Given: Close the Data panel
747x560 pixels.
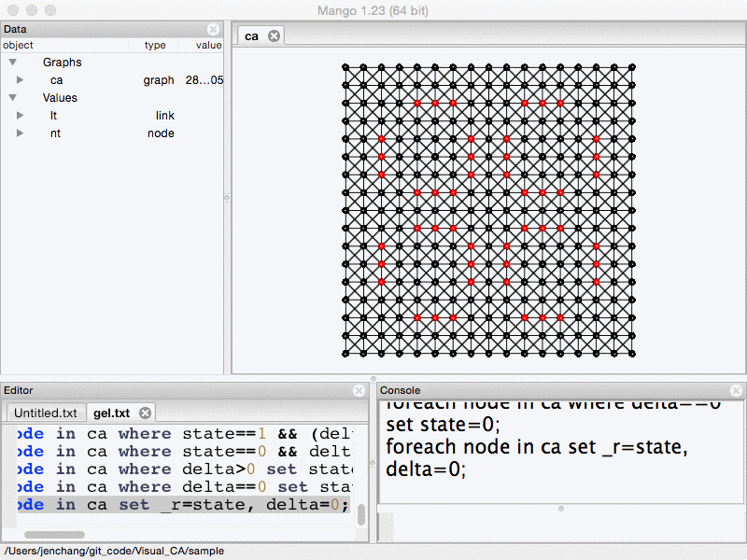Looking at the screenshot, I should 214,30.
